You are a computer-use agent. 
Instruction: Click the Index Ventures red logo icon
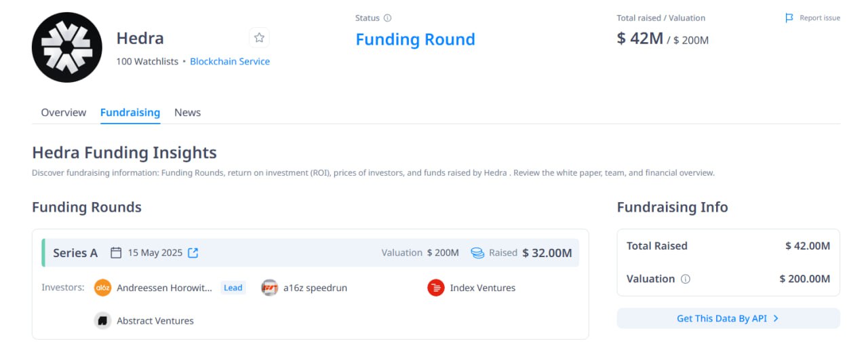(435, 288)
